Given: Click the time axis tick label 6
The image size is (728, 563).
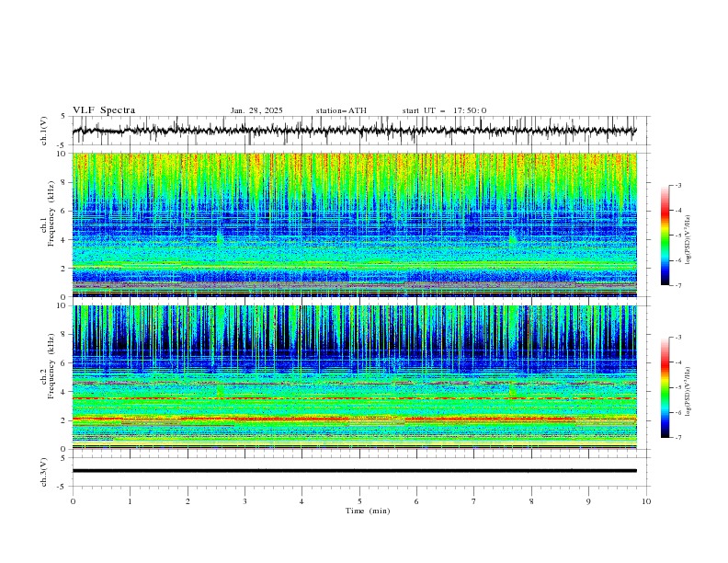Looking at the screenshot, I should (416, 501).
